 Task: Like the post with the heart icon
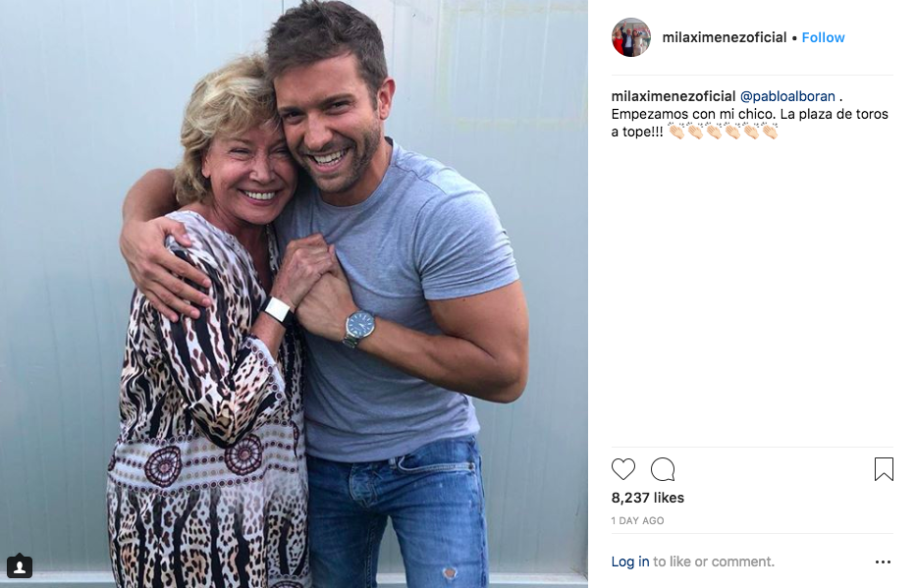[x=623, y=469]
